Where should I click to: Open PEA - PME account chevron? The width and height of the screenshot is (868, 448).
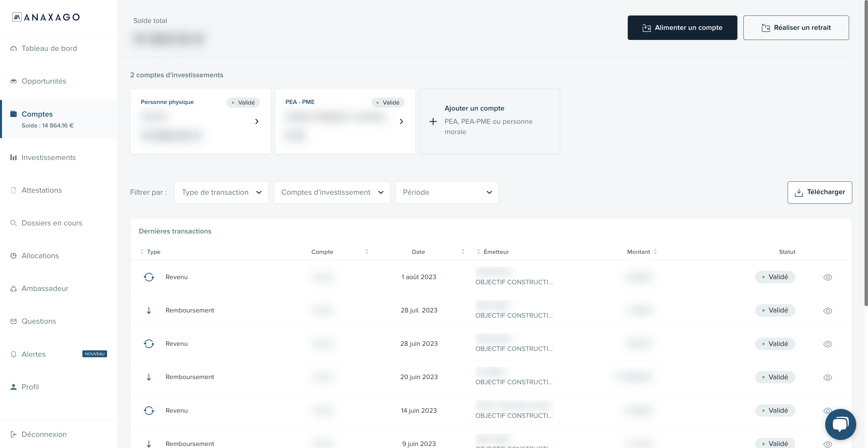[x=401, y=121]
